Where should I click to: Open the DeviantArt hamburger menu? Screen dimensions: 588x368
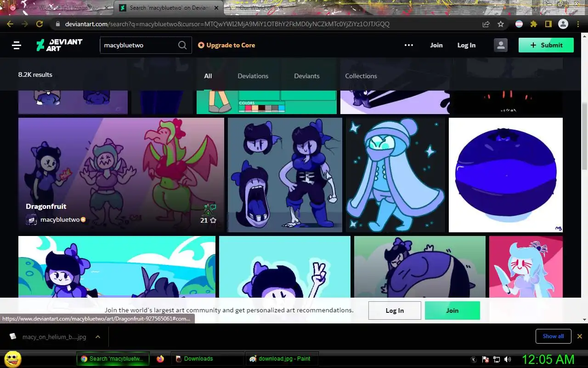tap(17, 45)
